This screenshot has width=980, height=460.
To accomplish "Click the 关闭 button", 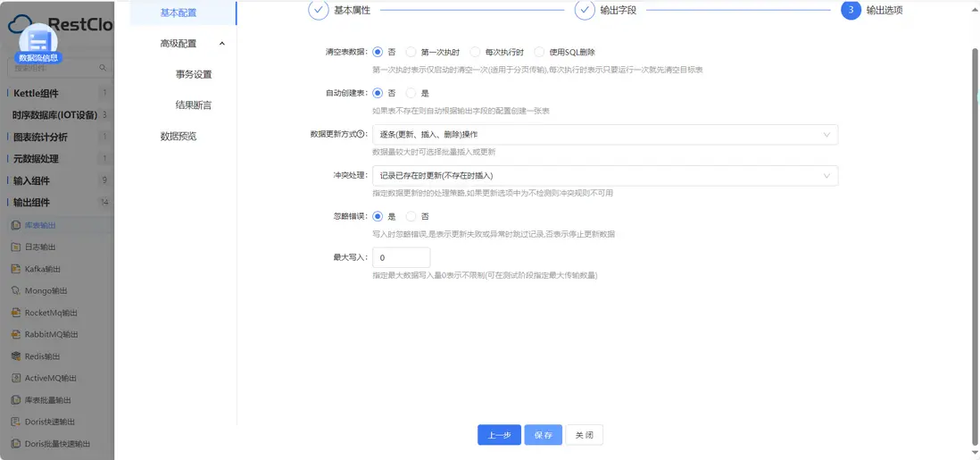I will pyautogui.click(x=585, y=435).
